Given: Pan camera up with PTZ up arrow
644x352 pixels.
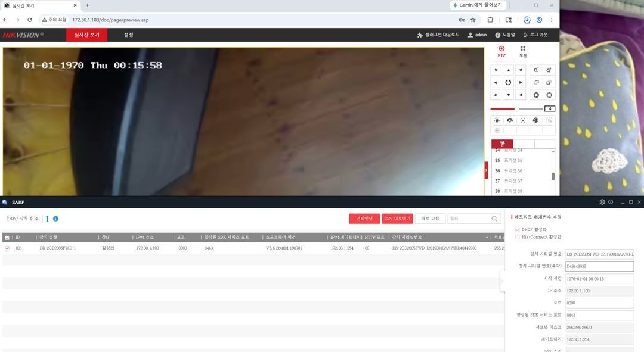Looking at the screenshot, I should point(508,70).
